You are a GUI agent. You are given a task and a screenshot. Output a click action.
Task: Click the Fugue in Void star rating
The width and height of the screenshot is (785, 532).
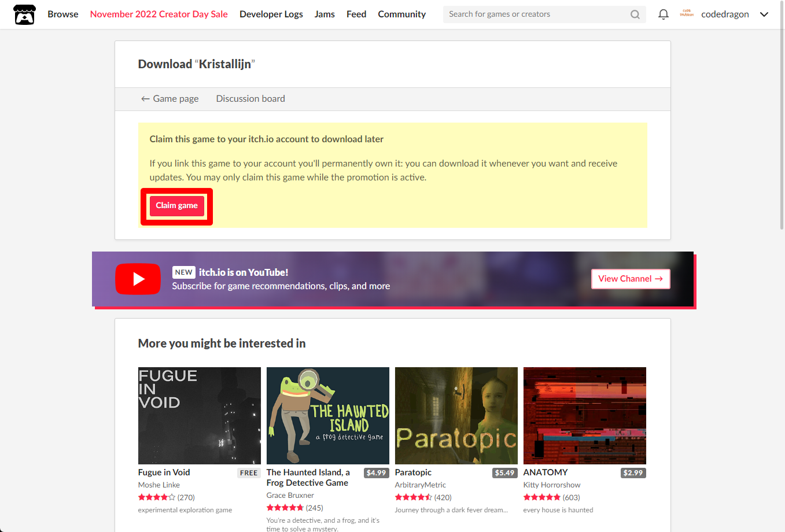[x=157, y=497]
